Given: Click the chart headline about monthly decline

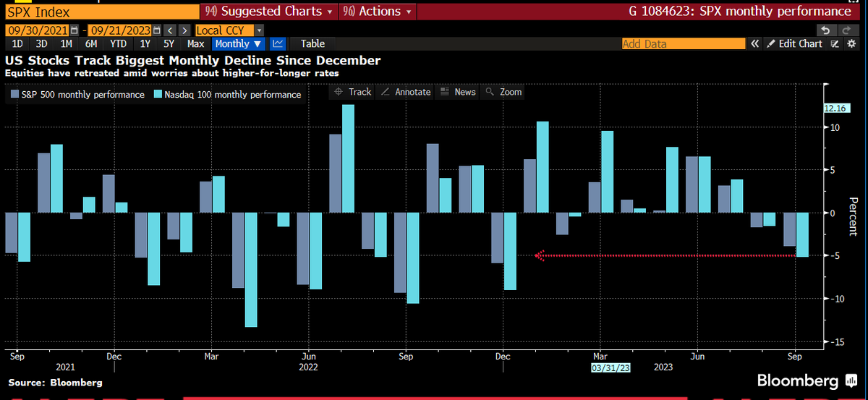Looking at the screenshot, I should click(192, 61).
